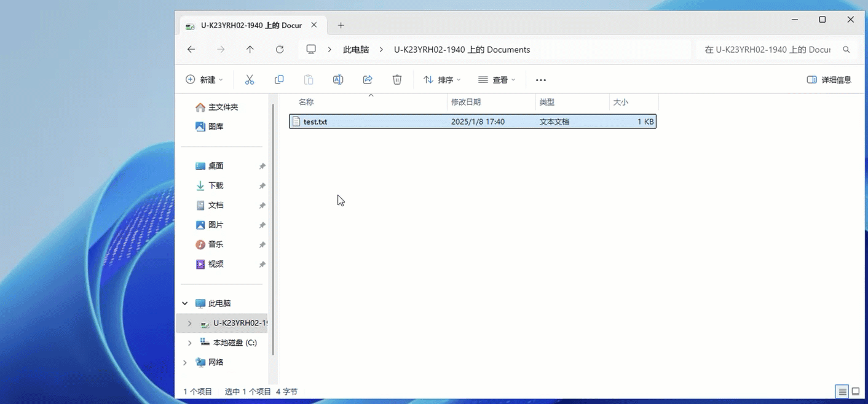Viewport: 868px width, 404px height.
Task: Open the 新建 new item dropdown
Action: click(204, 80)
